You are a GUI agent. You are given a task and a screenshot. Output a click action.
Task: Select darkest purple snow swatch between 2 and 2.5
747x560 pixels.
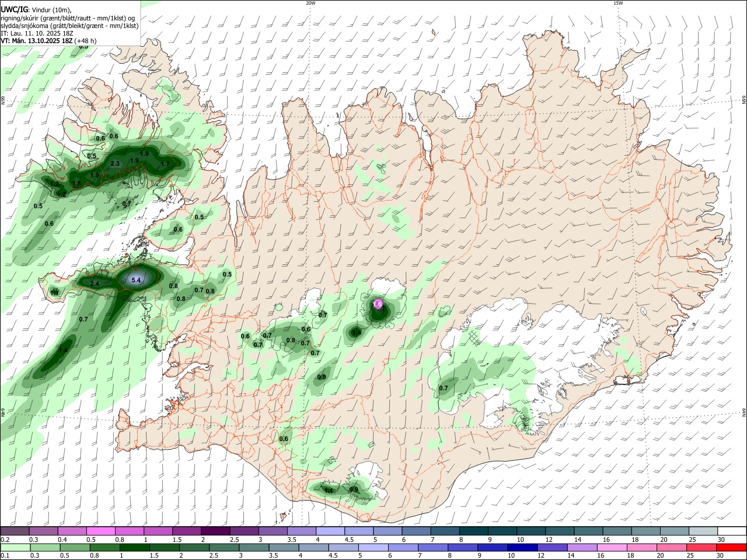[215, 531]
